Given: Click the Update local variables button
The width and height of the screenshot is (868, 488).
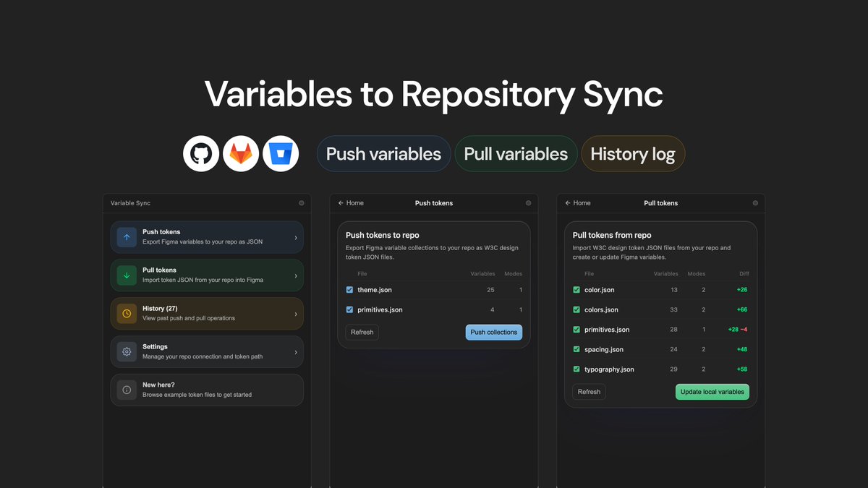Looking at the screenshot, I should coord(712,392).
